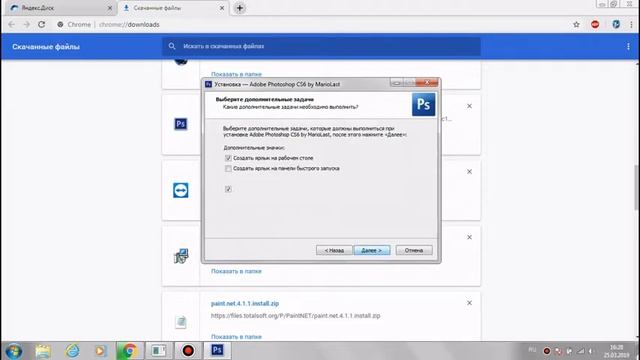Click the taskbar window icon next to Chrome
This screenshot has width=640, height=360.
(159, 351)
